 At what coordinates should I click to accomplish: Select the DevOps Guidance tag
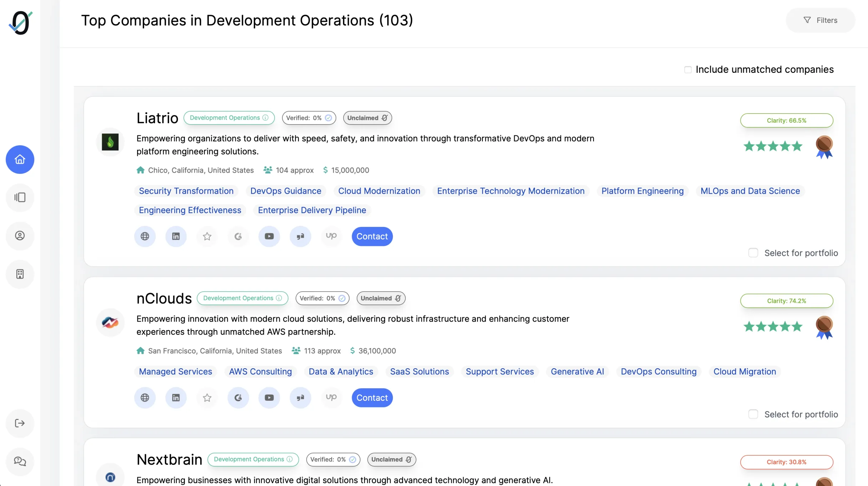[286, 191]
